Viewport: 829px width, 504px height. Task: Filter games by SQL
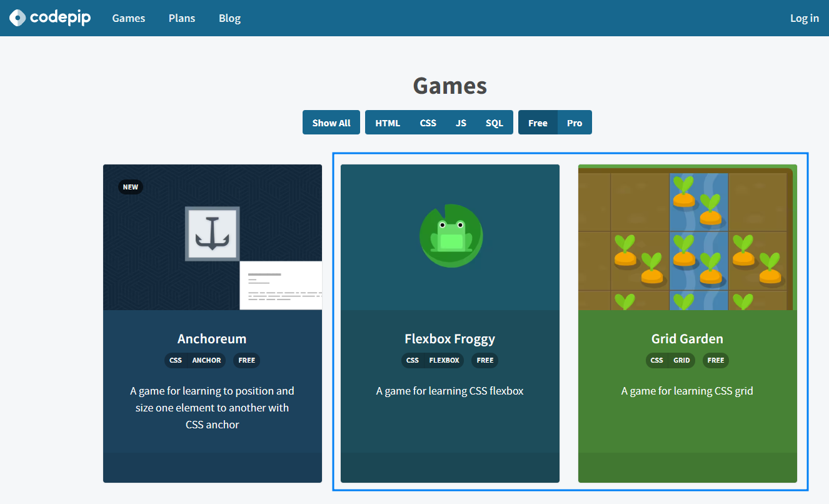[495, 123]
